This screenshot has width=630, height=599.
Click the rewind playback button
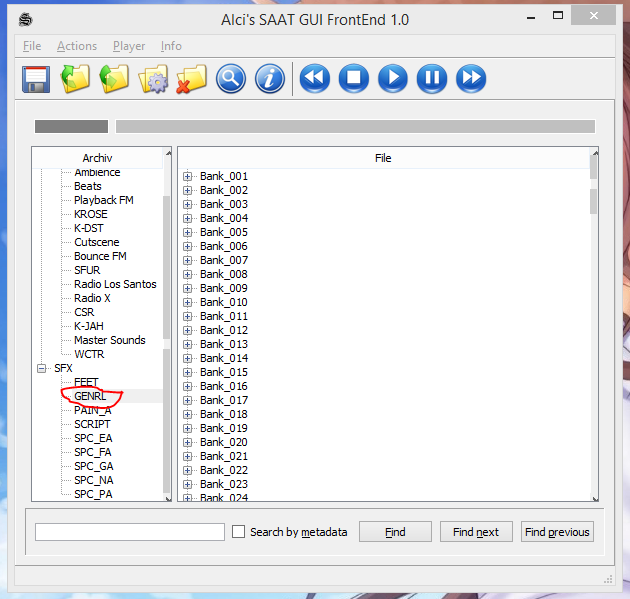tap(315, 78)
